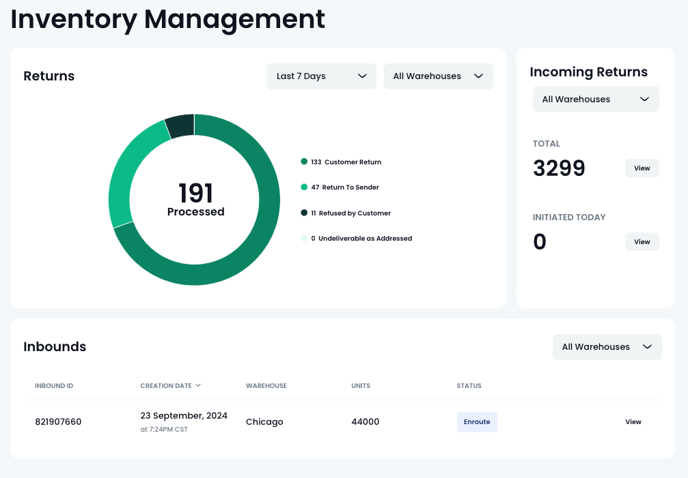Click the Inventory Management page title
This screenshot has height=478, width=688.
click(168, 19)
